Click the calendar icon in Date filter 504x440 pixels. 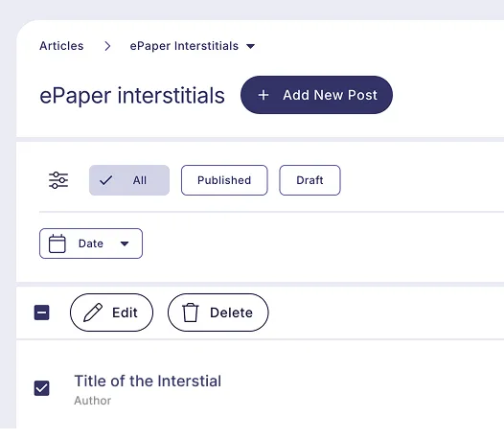[x=57, y=243]
